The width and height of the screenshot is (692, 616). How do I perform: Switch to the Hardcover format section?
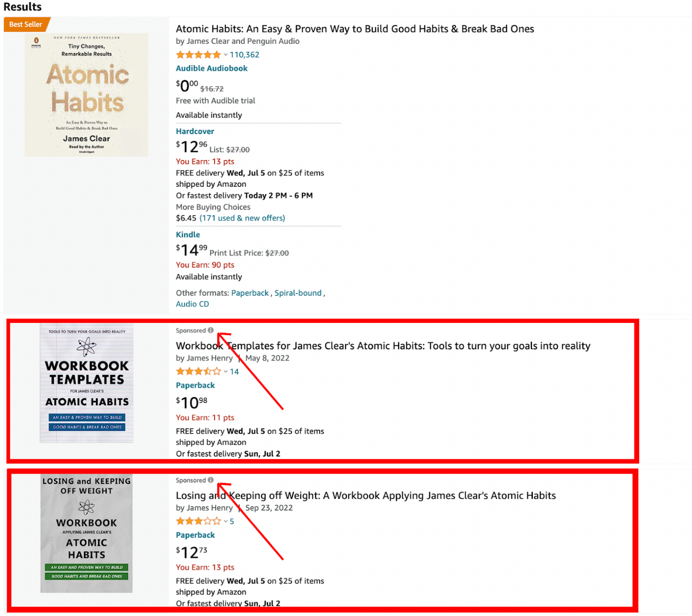tap(195, 131)
